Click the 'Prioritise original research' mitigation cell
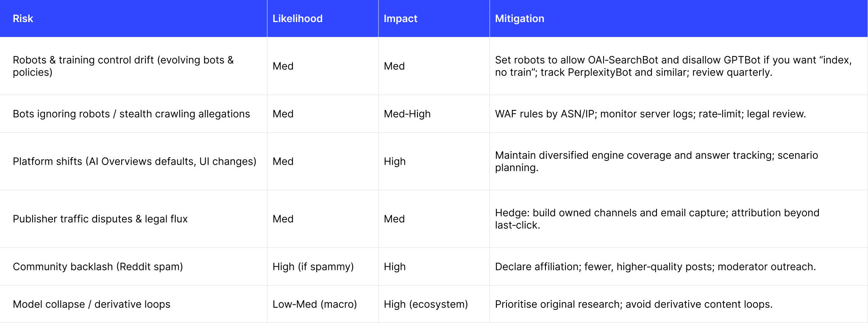This screenshot has height=323, width=868. [x=634, y=304]
